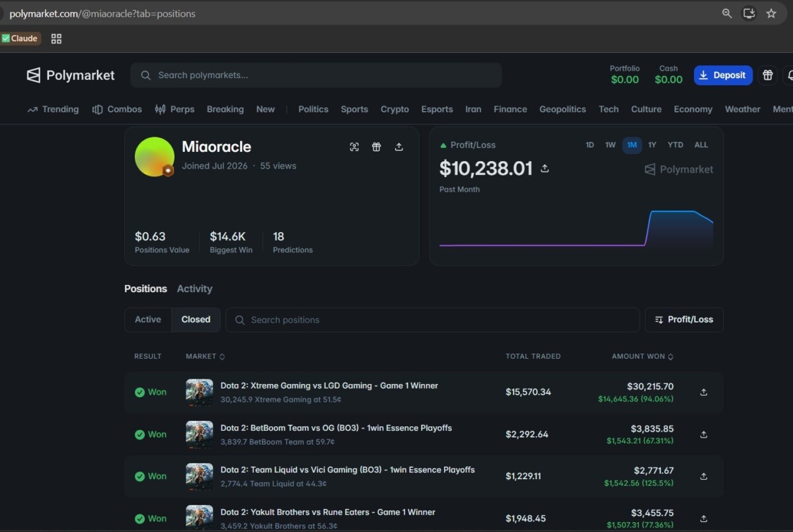
Task: Open the apps grid icon in bookmarks bar
Action: point(56,38)
